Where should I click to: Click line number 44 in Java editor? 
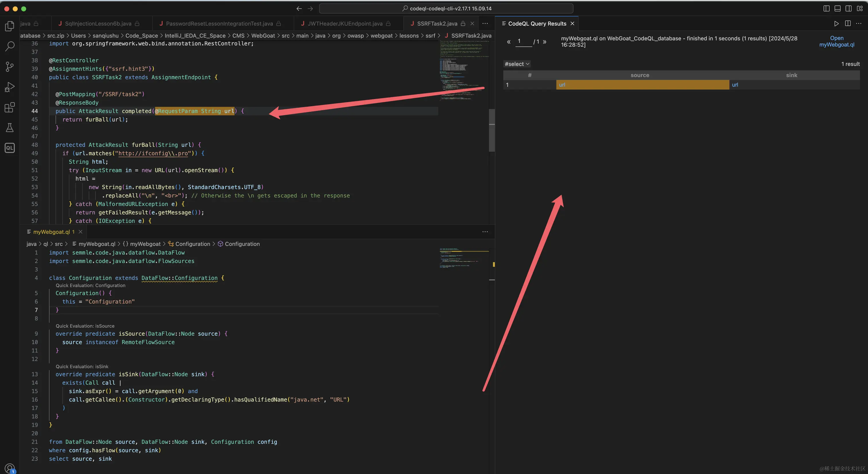click(x=35, y=111)
